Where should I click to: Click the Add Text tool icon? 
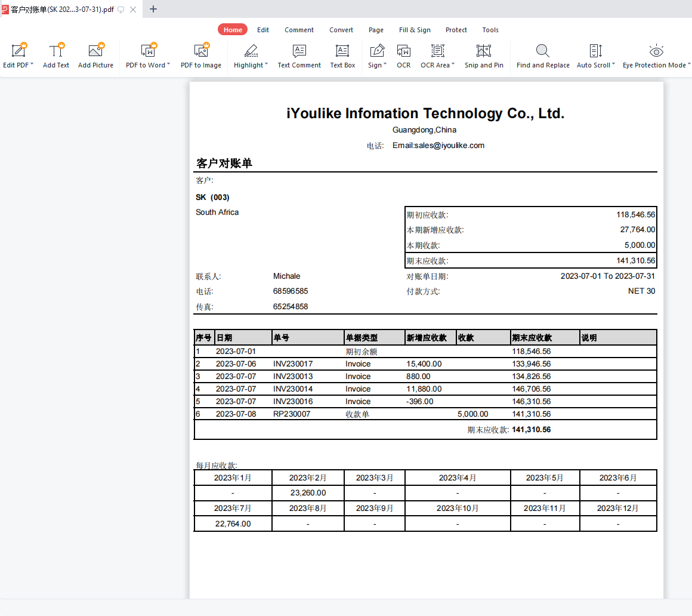(x=56, y=51)
